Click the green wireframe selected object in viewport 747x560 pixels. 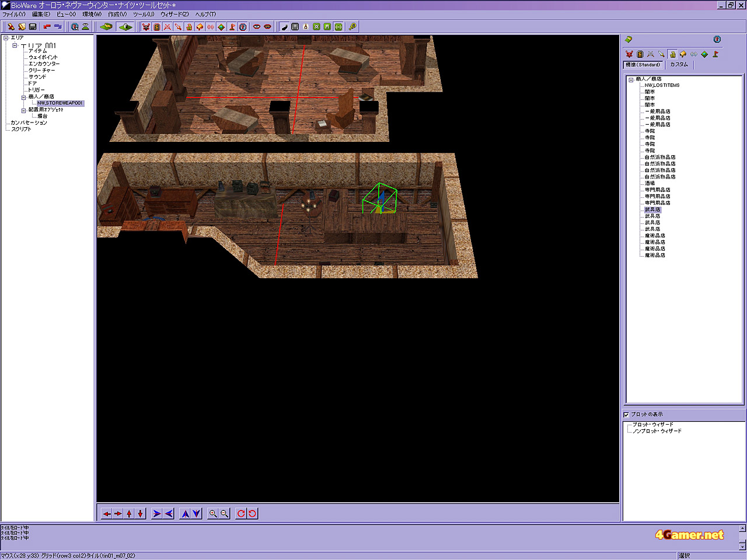[379, 198]
